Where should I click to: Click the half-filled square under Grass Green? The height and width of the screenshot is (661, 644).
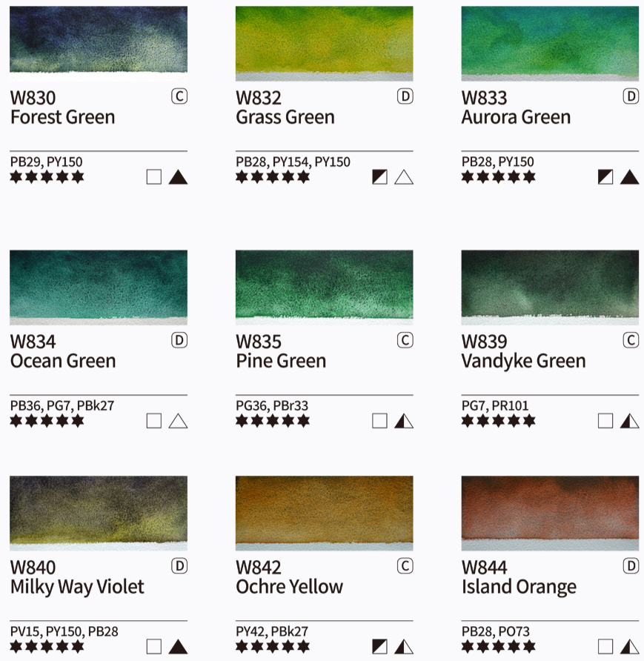tap(379, 177)
